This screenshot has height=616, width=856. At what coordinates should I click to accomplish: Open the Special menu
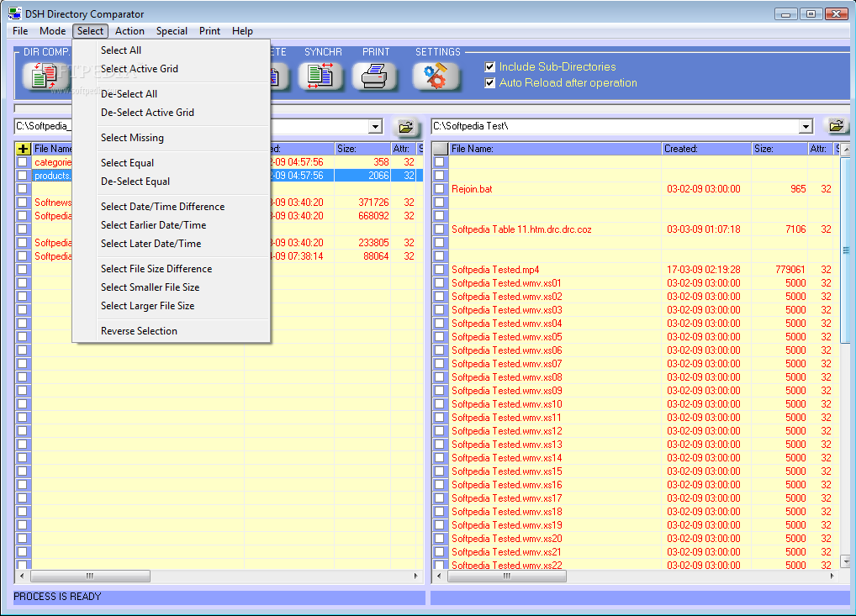[172, 31]
